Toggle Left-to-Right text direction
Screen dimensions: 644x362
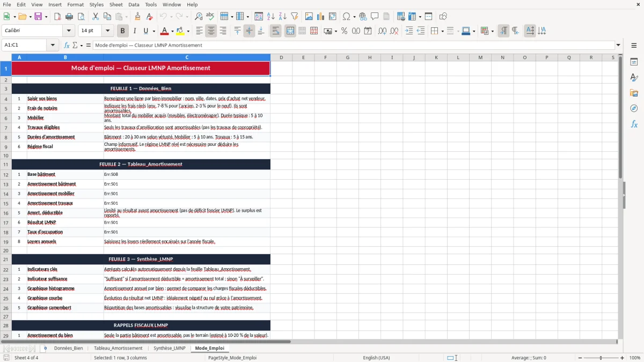(503, 31)
